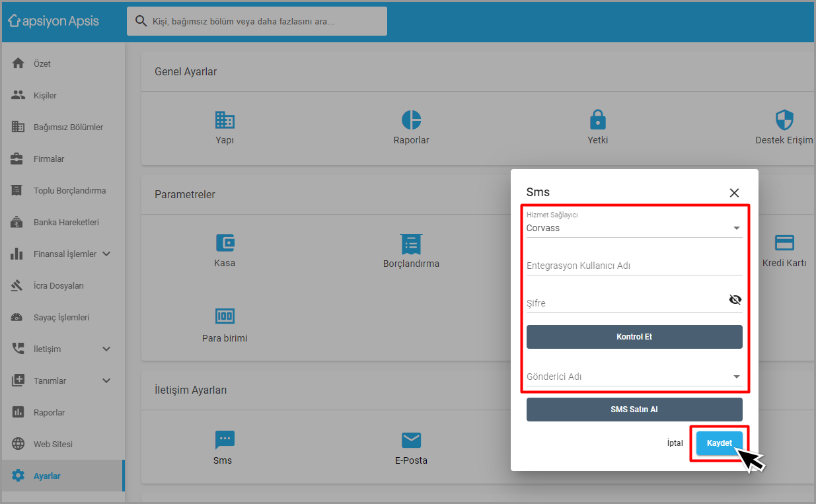This screenshot has width=816, height=504.
Task: Click the Banka Hareketleri bank icon
Action: (18, 222)
